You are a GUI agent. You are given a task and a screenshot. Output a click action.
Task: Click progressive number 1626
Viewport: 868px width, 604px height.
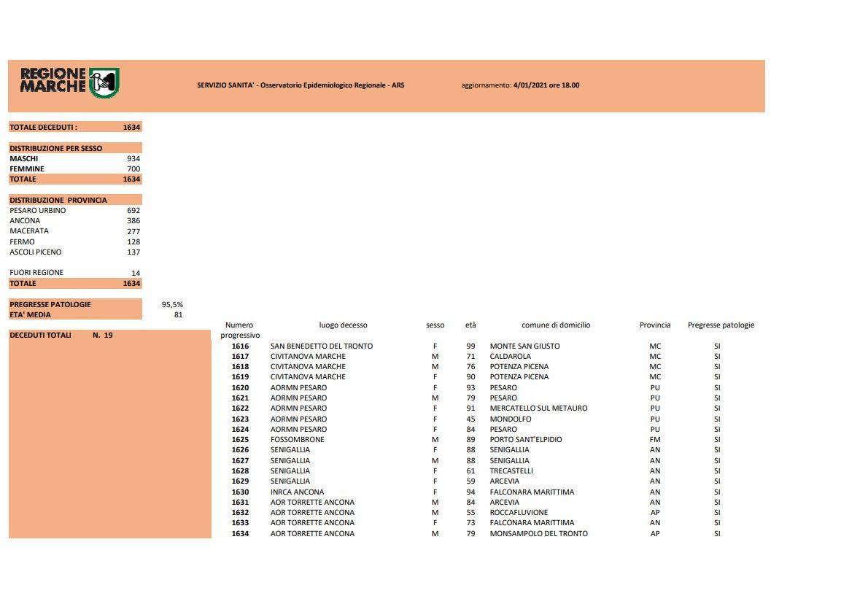(240, 449)
